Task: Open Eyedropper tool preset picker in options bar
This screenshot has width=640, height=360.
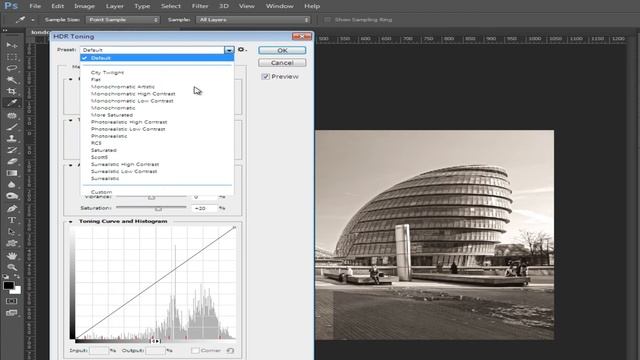Action: coord(23,20)
